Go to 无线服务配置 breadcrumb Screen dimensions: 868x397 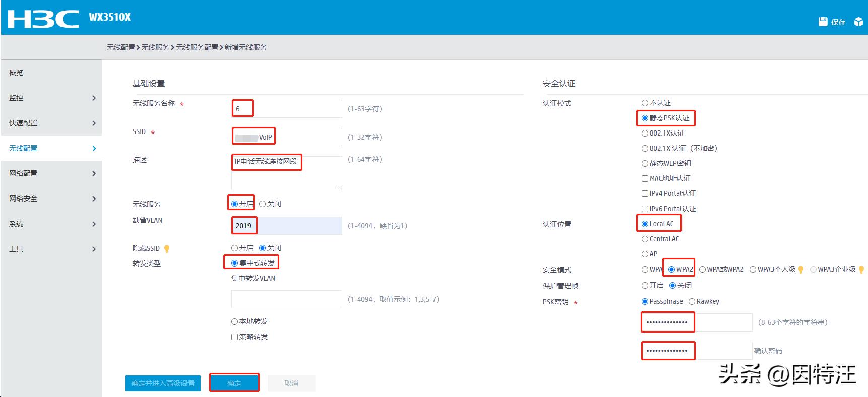coord(197,47)
